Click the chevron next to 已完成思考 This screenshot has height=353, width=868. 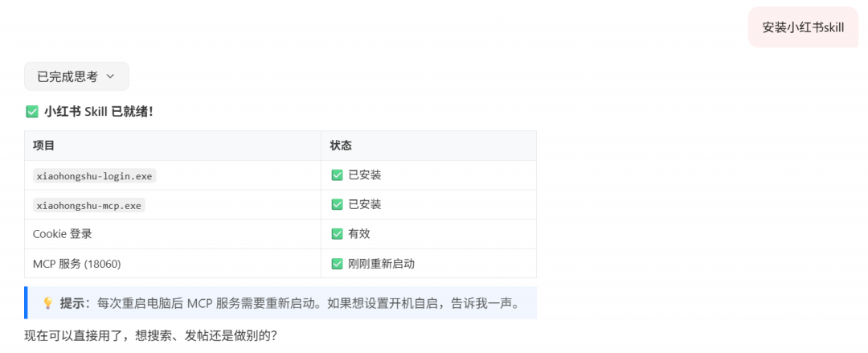pos(110,76)
